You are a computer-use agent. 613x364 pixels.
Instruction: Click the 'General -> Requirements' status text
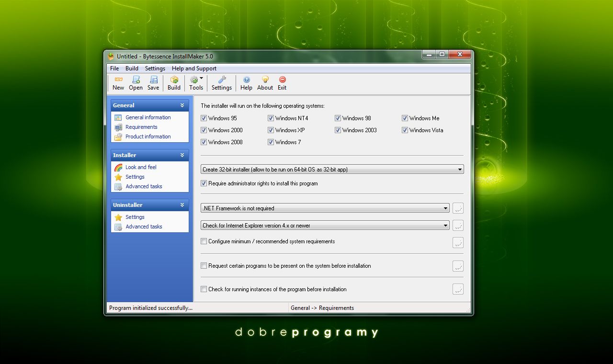[x=322, y=308]
